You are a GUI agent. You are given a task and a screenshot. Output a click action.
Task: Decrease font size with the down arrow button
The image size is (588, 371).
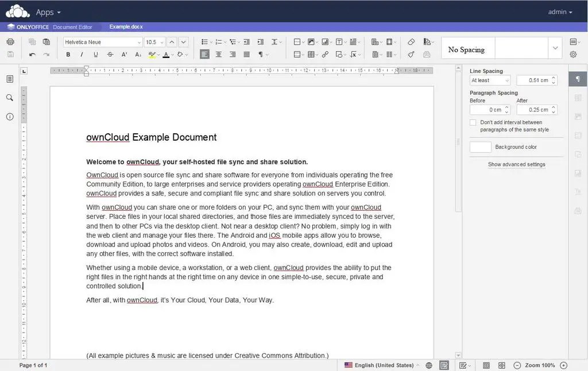click(x=183, y=42)
